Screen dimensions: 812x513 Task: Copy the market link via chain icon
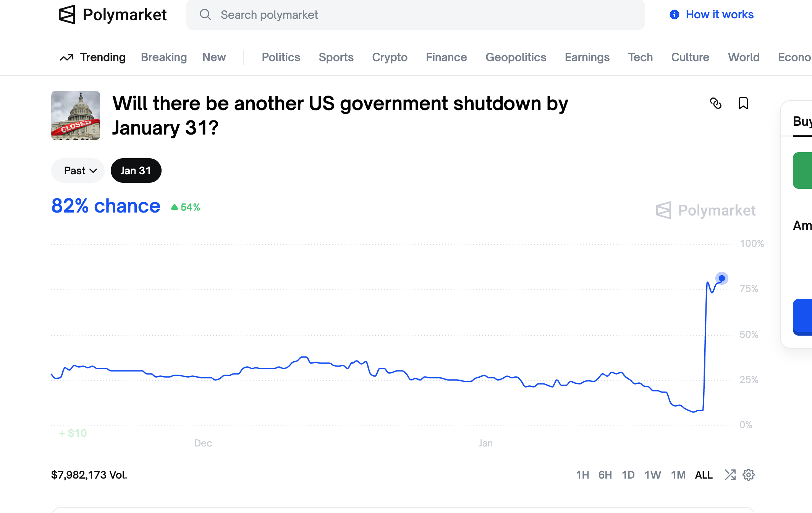pos(716,104)
